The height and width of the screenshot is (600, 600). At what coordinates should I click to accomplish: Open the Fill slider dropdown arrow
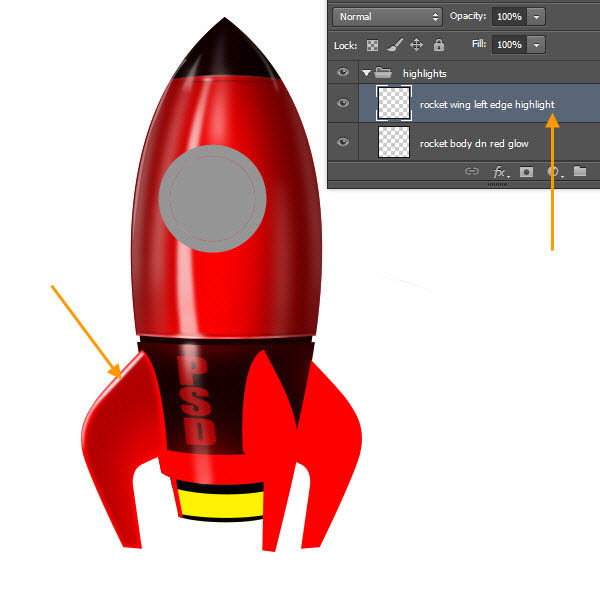click(537, 45)
